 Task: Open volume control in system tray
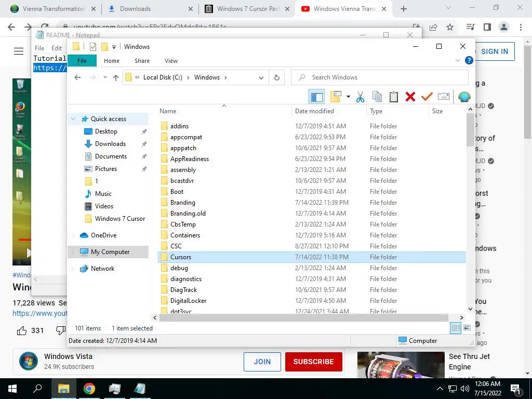pos(465,389)
